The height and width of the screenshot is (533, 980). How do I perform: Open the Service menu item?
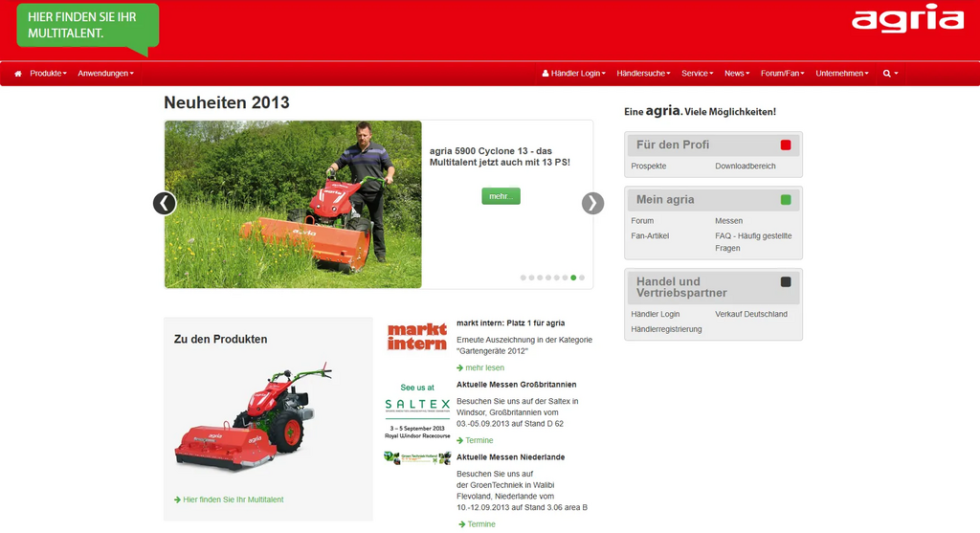click(x=698, y=74)
